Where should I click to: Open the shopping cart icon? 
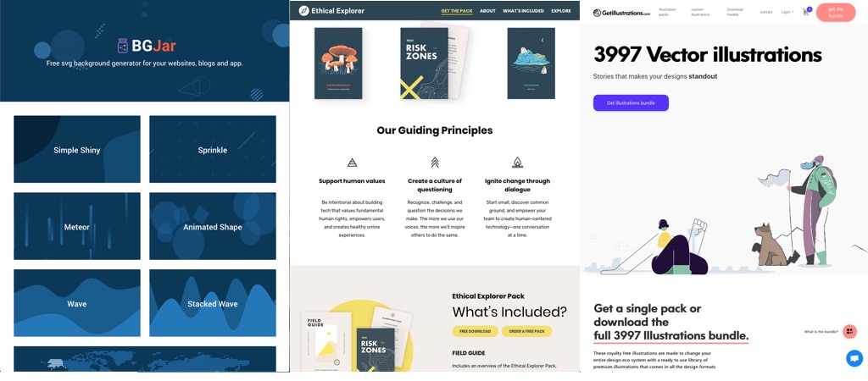pos(806,12)
